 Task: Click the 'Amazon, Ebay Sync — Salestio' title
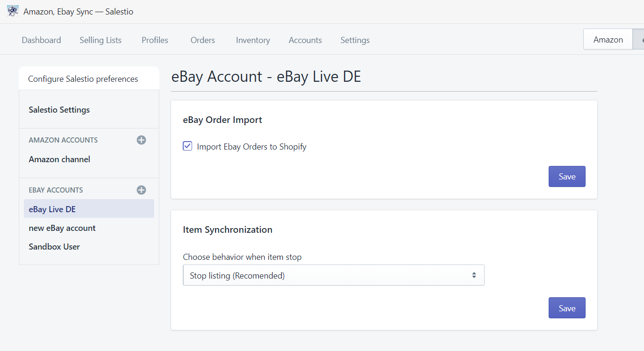[x=79, y=12]
